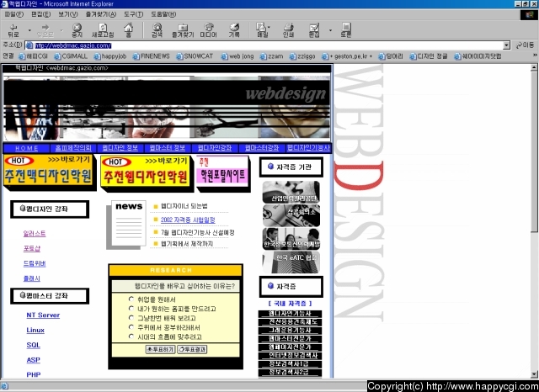Click the 투표결과 results button
539x392 pixels.
point(192,349)
